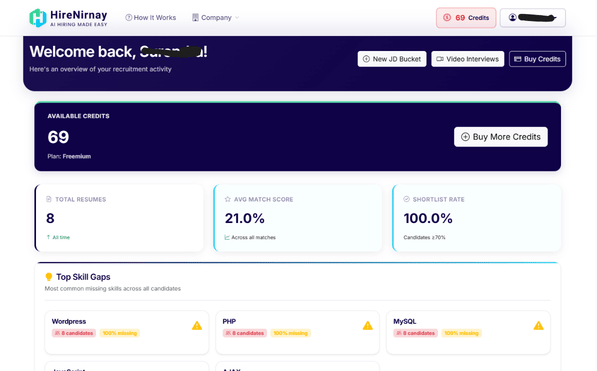This screenshot has width=597, height=371.
Task: Click the document icon next to Total Resumes
Action: click(49, 199)
